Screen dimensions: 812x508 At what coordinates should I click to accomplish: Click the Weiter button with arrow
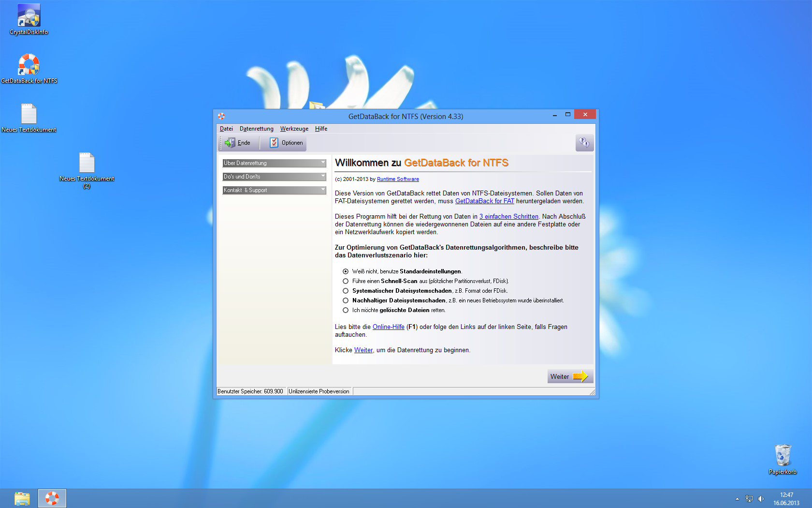click(x=570, y=376)
